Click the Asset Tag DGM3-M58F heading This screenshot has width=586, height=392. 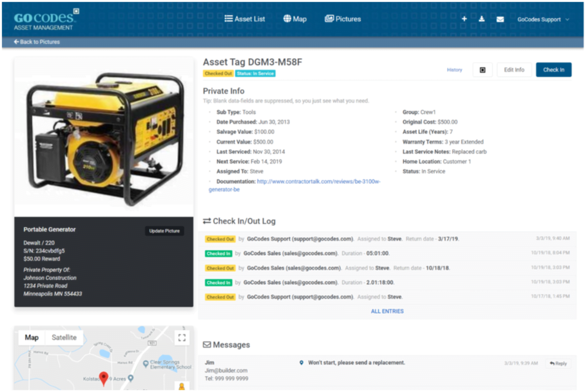pos(252,62)
